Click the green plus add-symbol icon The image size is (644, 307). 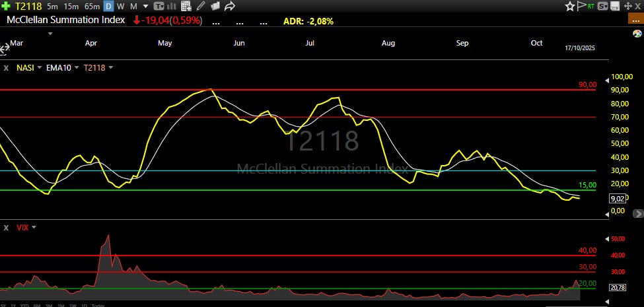pos(6,6)
